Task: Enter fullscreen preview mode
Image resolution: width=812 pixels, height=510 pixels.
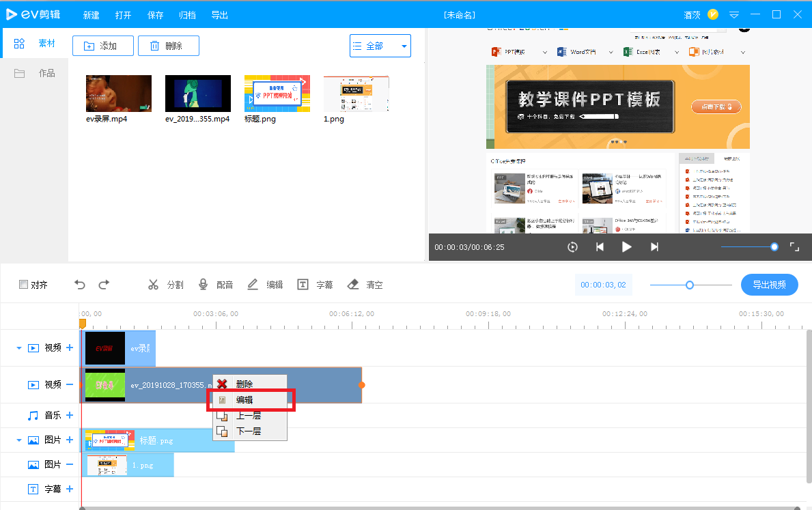Action: pyautogui.click(x=794, y=246)
